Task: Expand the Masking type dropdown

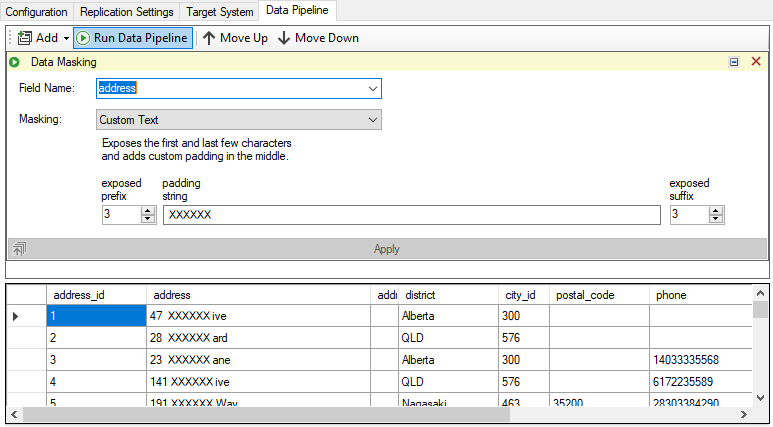Action: [x=373, y=120]
